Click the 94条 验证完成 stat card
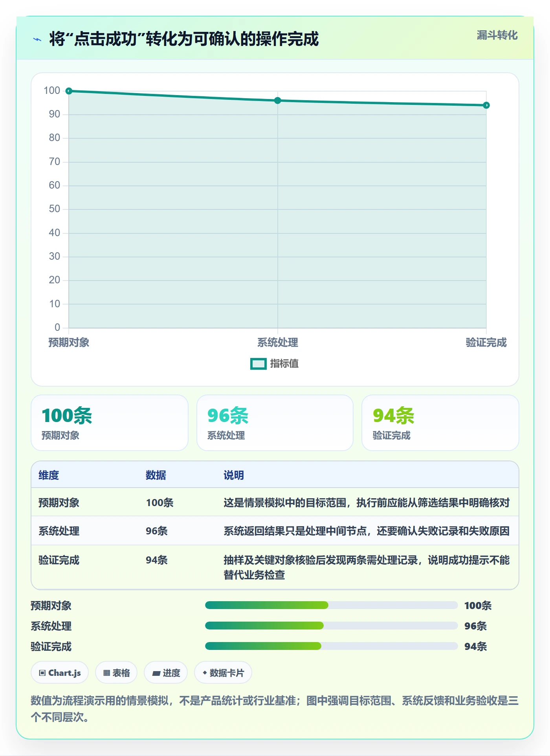Screen dimensions: 550x756 (x=440, y=423)
